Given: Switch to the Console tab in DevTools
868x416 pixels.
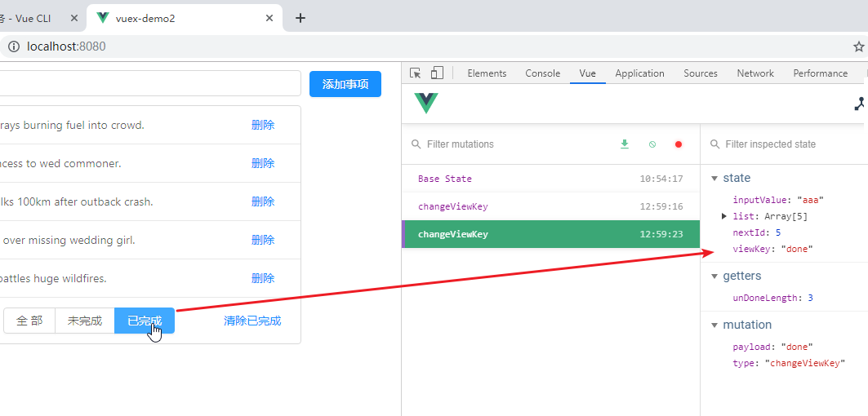Looking at the screenshot, I should click(542, 73).
